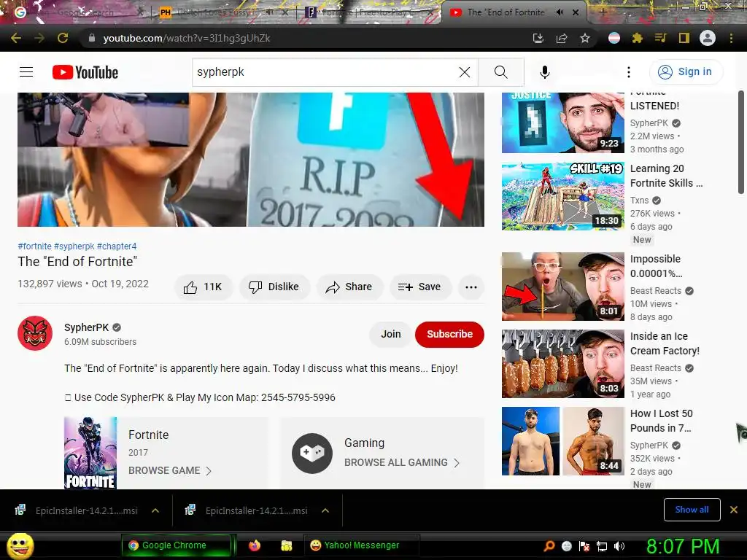Save the video to a playlist
Image resolution: width=747 pixels, height=560 pixels.
[419, 287]
